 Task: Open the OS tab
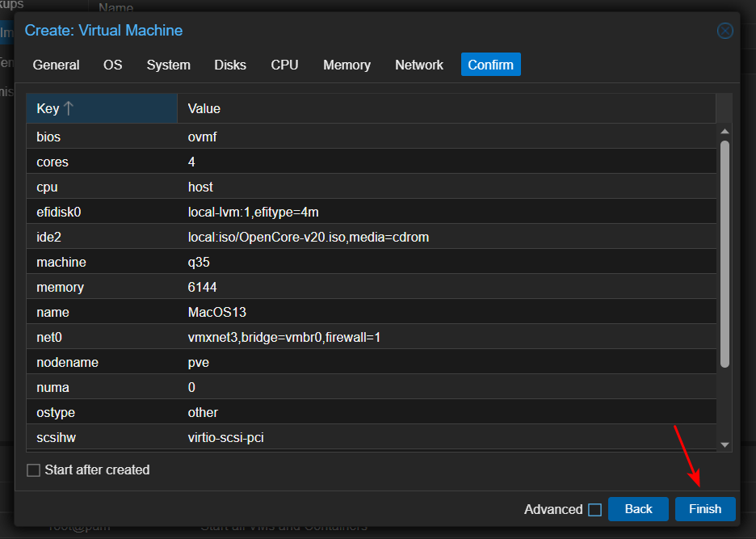pos(113,65)
